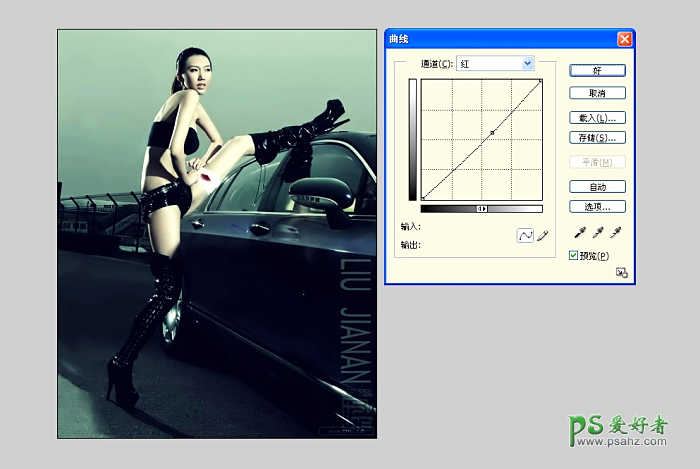Click the 自动 auto button
The image size is (700, 469).
tap(597, 187)
